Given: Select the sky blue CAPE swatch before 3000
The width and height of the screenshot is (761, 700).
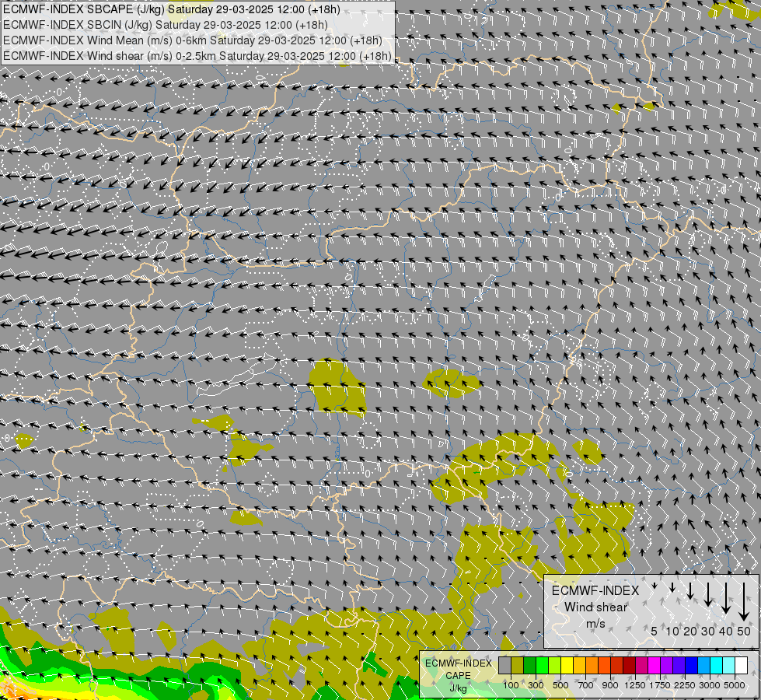Looking at the screenshot, I should click(x=704, y=666).
